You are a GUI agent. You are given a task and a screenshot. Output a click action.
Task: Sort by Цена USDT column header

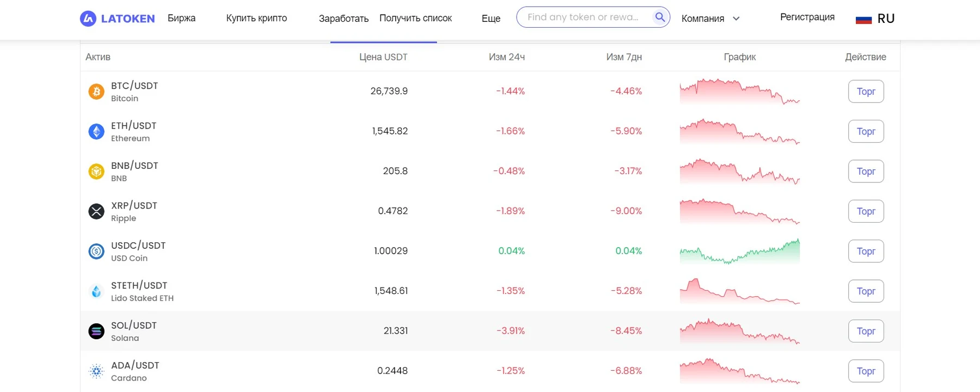click(x=383, y=57)
